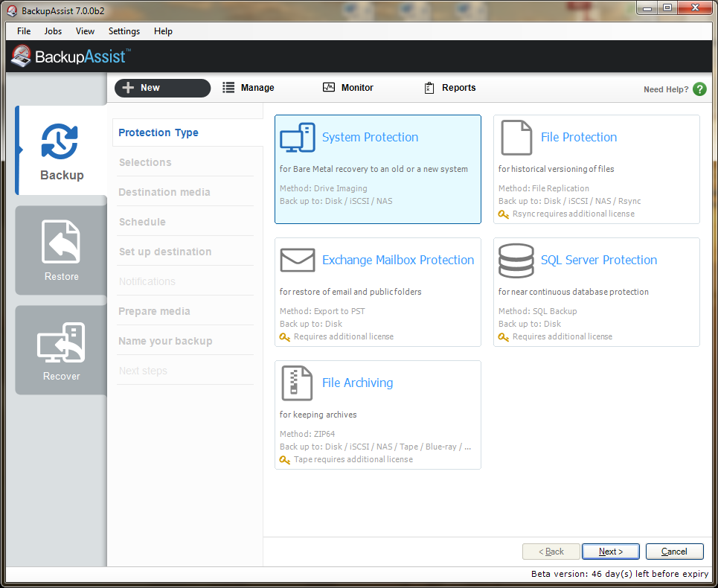Click the SQL Server database icon
Image resolution: width=718 pixels, height=588 pixels.
pyautogui.click(x=516, y=260)
